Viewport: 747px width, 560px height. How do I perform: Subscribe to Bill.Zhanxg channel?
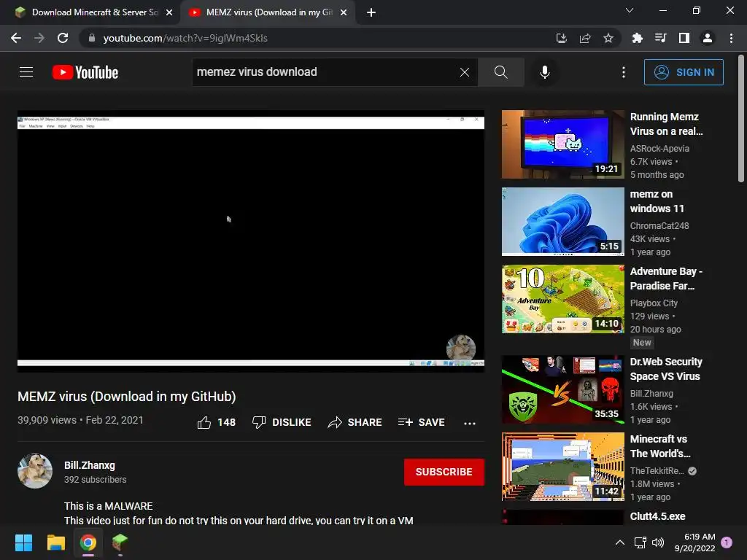point(444,472)
